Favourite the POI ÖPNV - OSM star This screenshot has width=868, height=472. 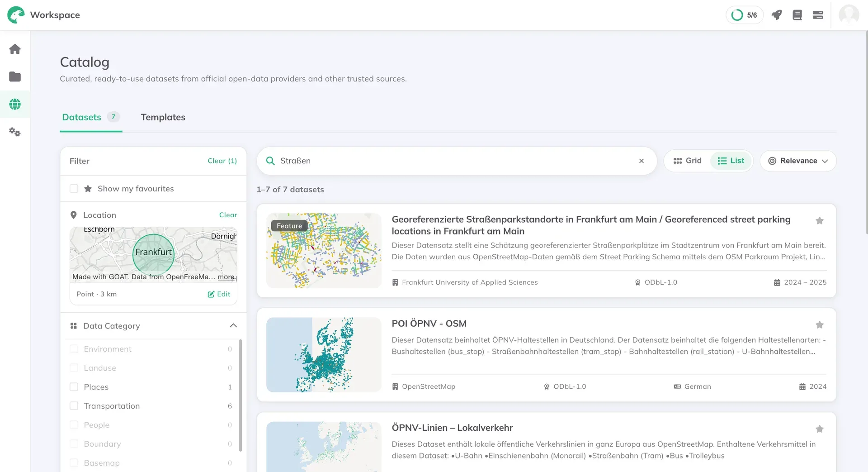pyautogui.click(x=819, y=325)
